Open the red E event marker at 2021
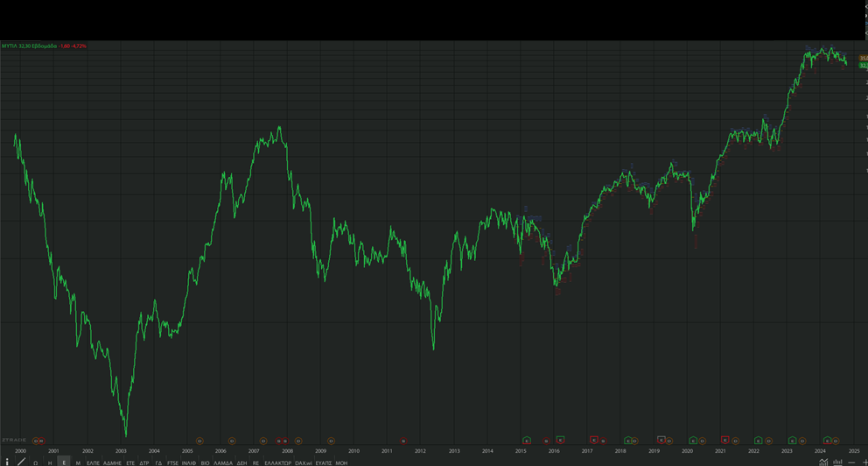Image resolution: width=868 pixels, height=466 pixels. [x=724, y=440]
